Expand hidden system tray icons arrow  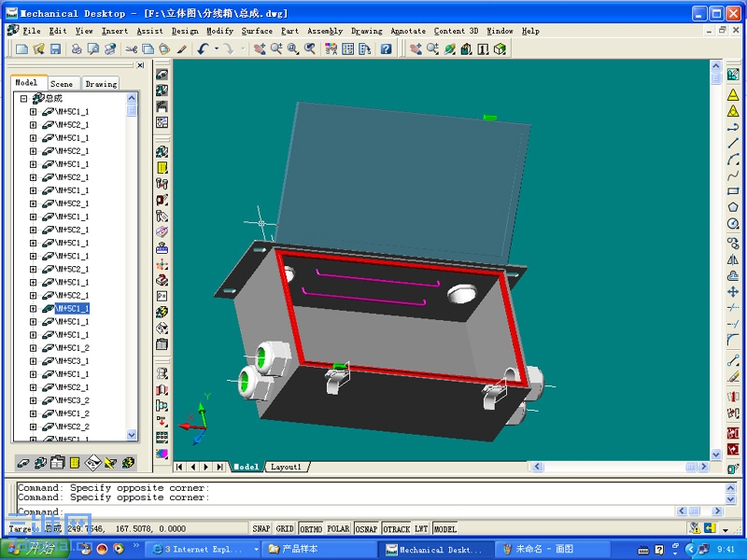pos(691,550)
